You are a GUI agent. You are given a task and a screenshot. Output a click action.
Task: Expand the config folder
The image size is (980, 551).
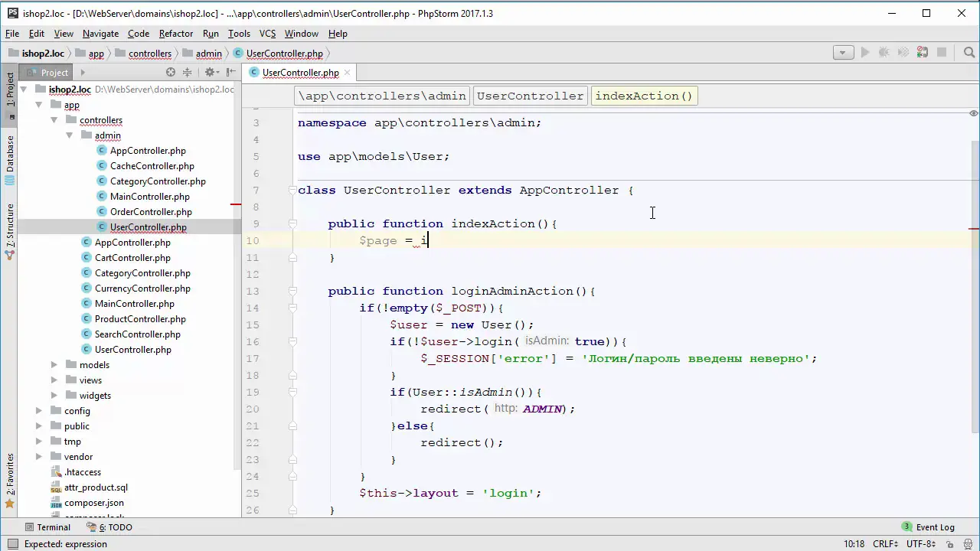coord(39,411)
